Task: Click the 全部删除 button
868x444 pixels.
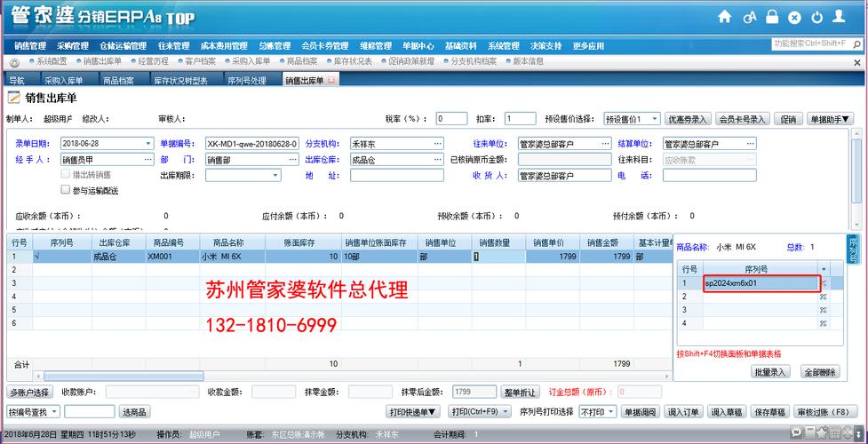Action: tap(820, 371)
